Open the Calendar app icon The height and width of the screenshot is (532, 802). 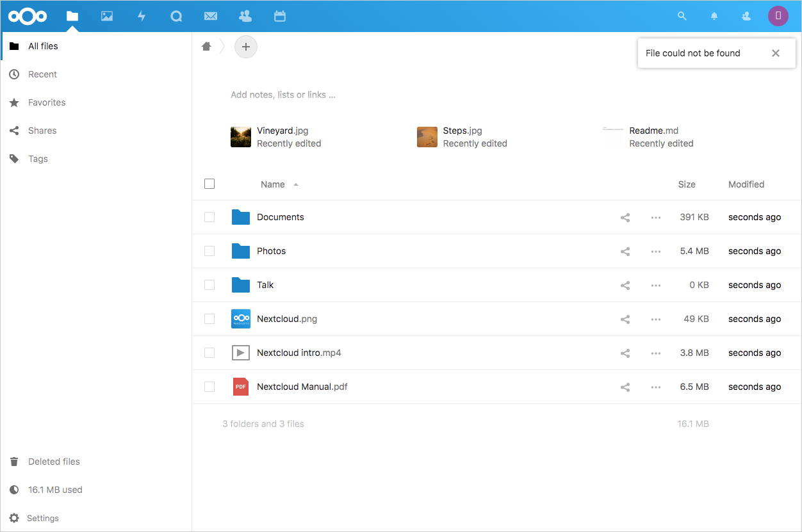[x=280, y=16]
